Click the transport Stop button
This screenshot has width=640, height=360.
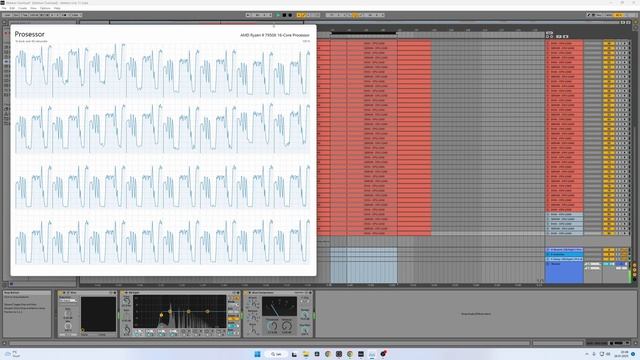[x=284, y=15]
